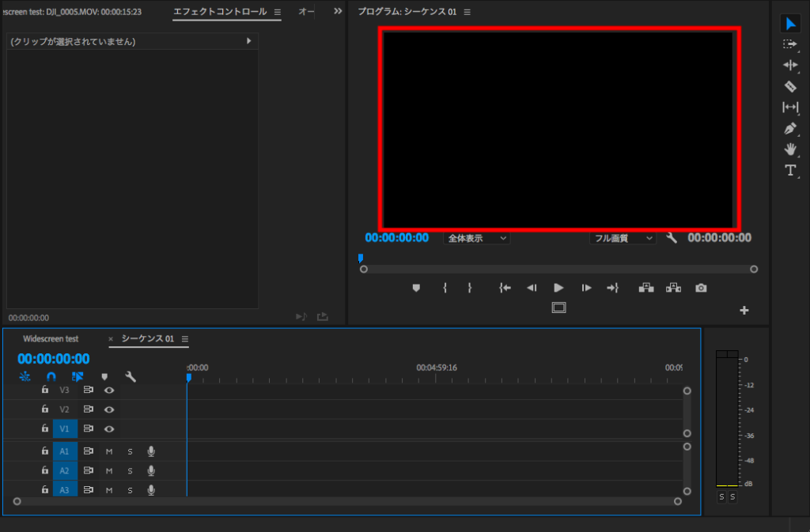Open program monitor wrench settings
The height and width of the screenshot is (532, 810).
(672, 238)
